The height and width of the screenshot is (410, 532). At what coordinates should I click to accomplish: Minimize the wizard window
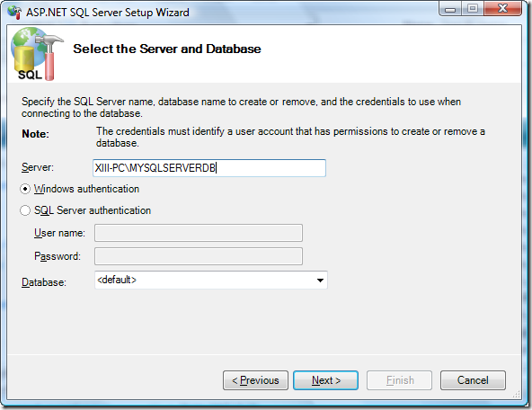450,9
